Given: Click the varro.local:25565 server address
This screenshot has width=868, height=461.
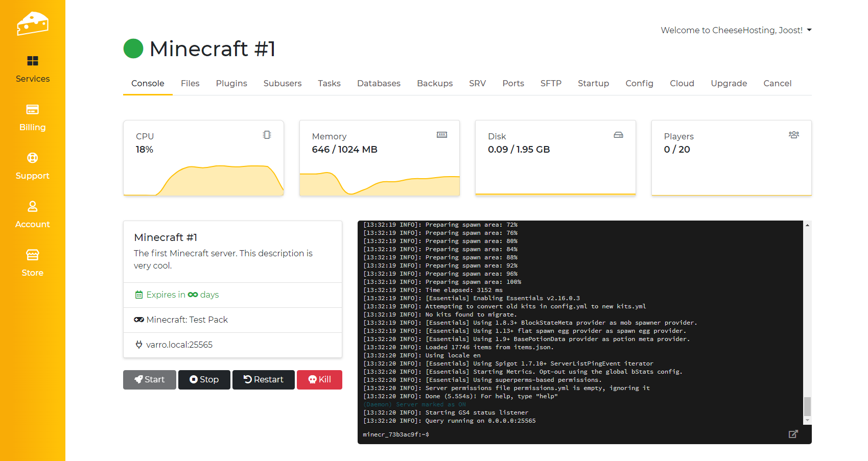Looking at the screenshot, I should (x=179, y=345).
